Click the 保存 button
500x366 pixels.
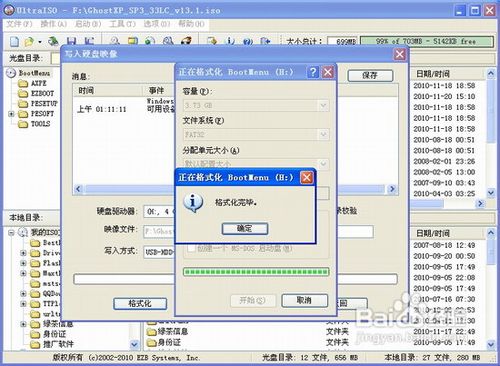point(370,76)
